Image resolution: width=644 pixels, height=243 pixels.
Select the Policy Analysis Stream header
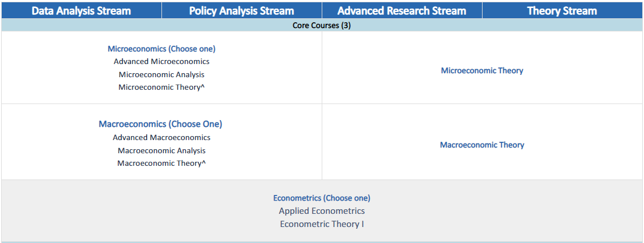[242, 10]
